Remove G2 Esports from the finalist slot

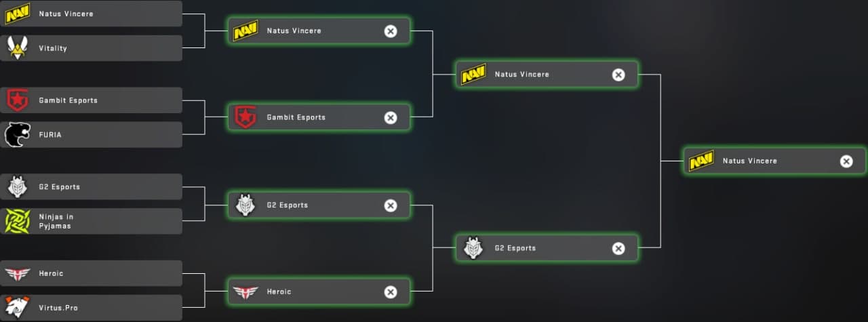pos(618,249)
